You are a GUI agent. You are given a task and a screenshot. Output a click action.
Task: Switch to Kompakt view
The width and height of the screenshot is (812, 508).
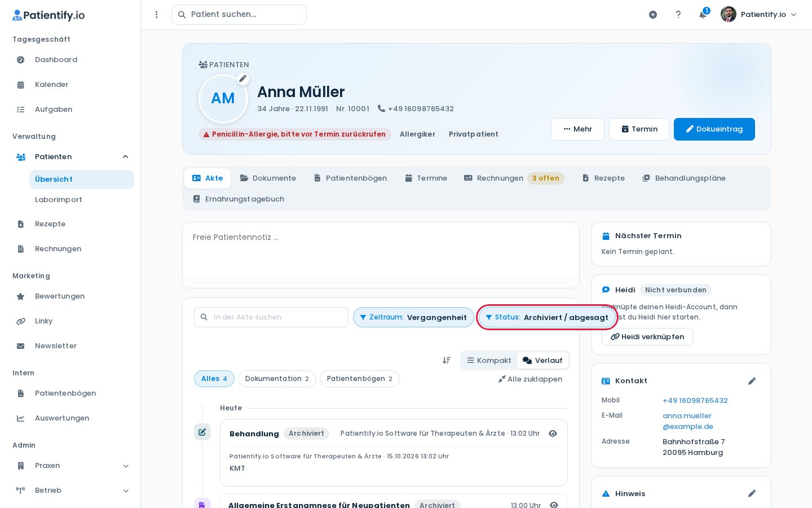tap(489, 361)
